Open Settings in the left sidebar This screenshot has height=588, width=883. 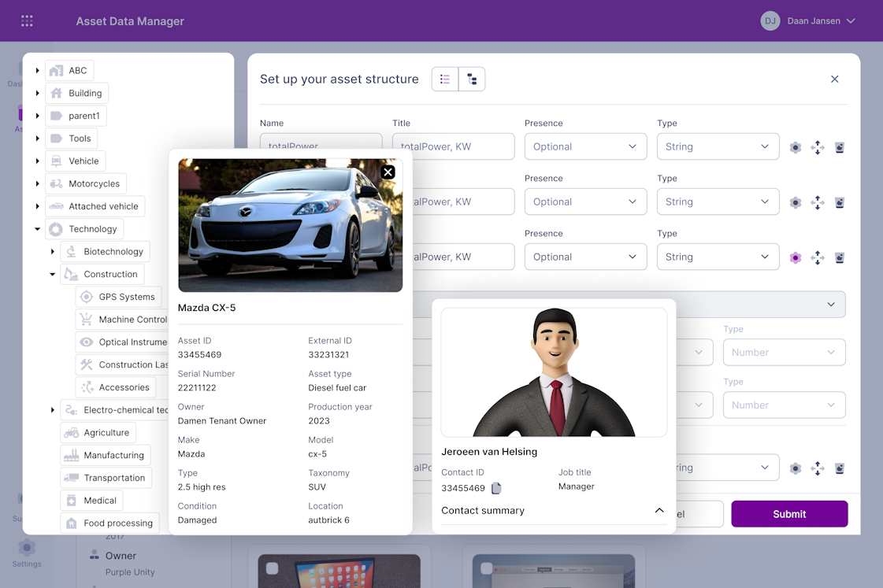click(x=27, y=553)
